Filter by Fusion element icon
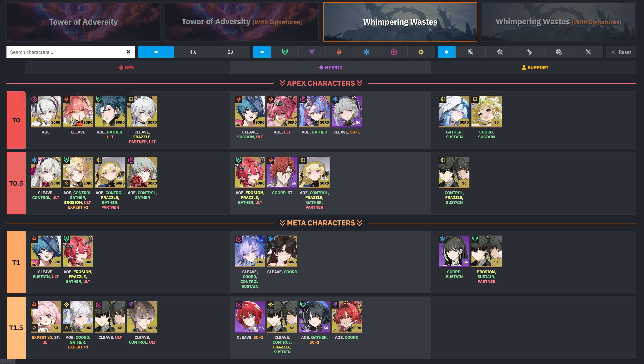The image size is (644, 364). [x=339, y=52]
